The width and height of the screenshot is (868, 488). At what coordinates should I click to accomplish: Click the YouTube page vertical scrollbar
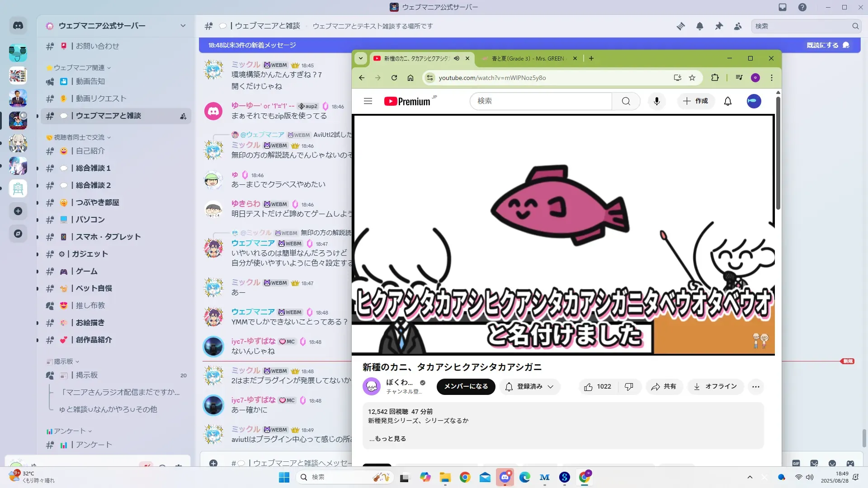[x=778, y=154]
